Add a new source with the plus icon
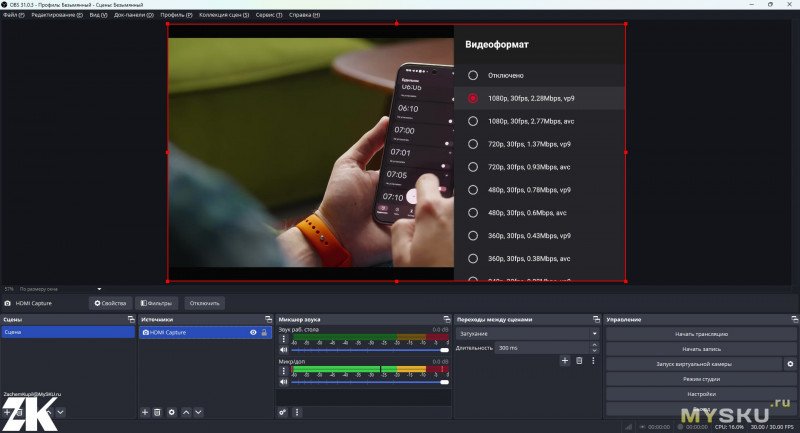 click(145, 412)
